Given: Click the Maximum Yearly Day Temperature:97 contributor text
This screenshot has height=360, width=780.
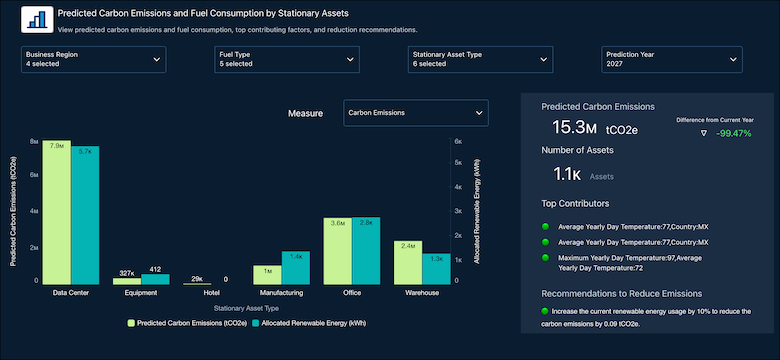Looking at the screenshot, I should pyautogui.click(x=630, y=263).
